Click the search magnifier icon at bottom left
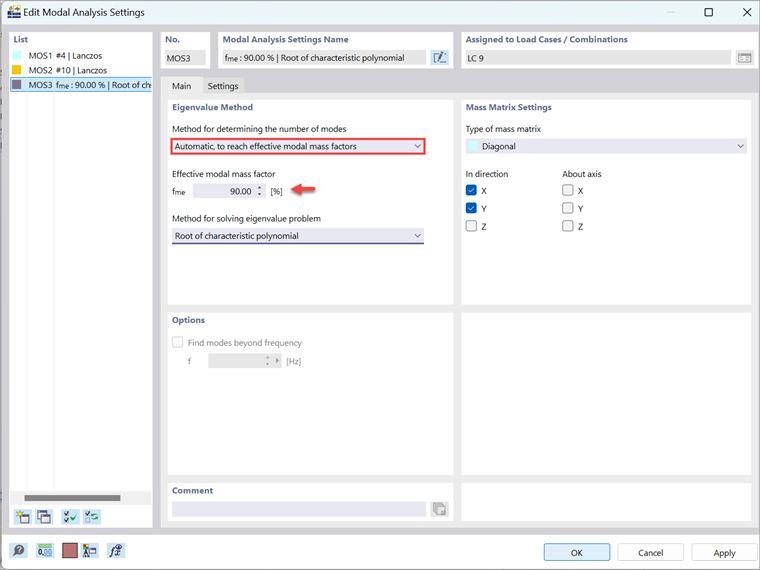This screenshot has height=570, width=760. (x=18, y=551)
